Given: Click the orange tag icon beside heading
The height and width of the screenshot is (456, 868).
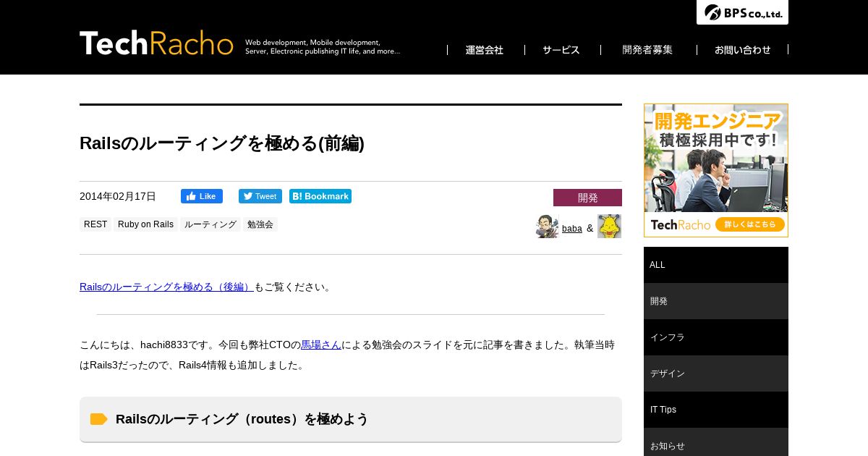Looking at the screenshot, I should click(x=98, y=419).
